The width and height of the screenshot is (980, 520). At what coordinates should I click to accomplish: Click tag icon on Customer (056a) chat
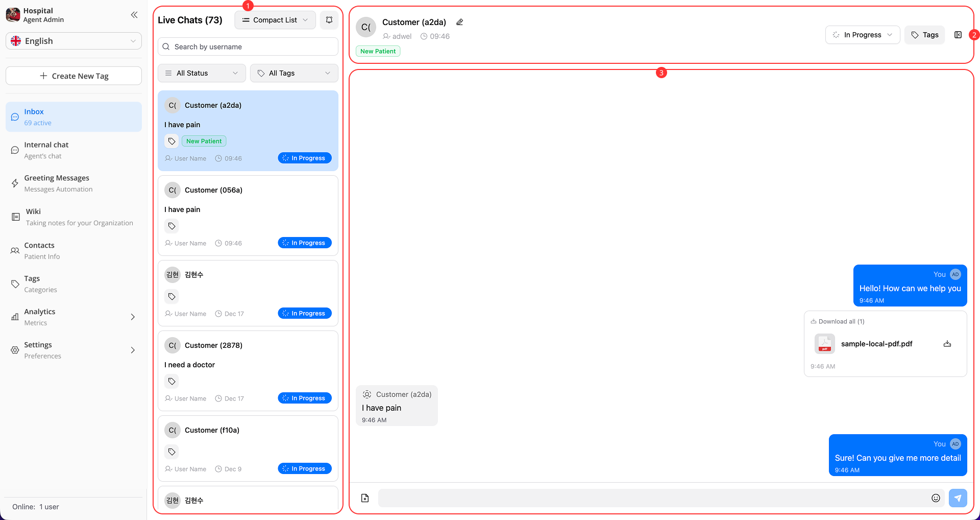coord(172,226)
